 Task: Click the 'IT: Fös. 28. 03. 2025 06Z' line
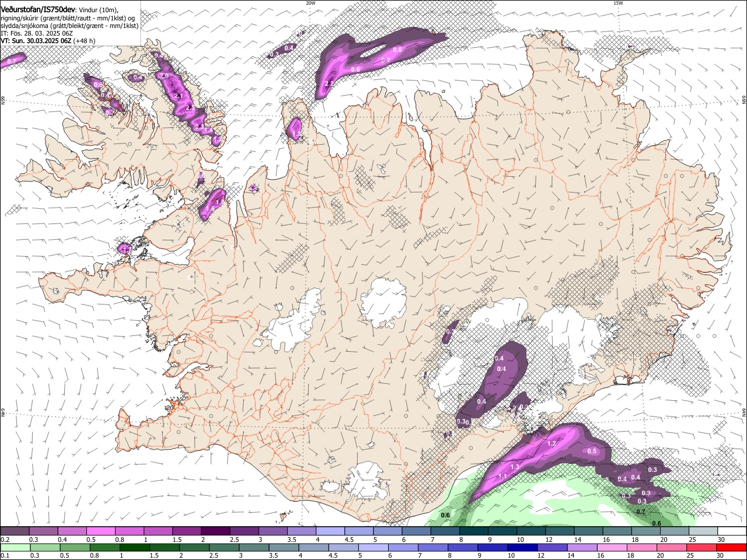37,33
